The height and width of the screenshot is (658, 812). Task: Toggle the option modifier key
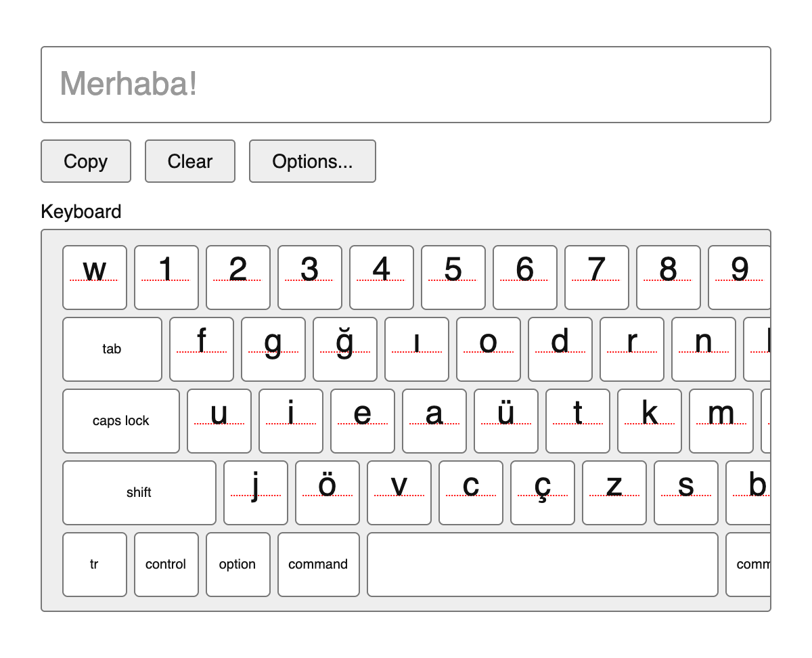pyautogui.click(x=238, y=565)
